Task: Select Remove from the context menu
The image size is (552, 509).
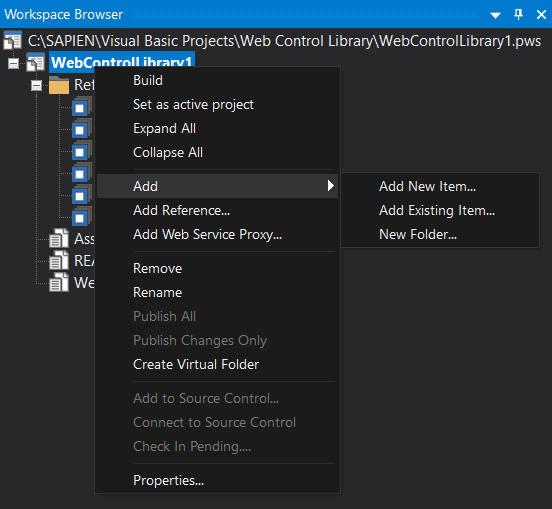Action: click(x=218, y=268)
